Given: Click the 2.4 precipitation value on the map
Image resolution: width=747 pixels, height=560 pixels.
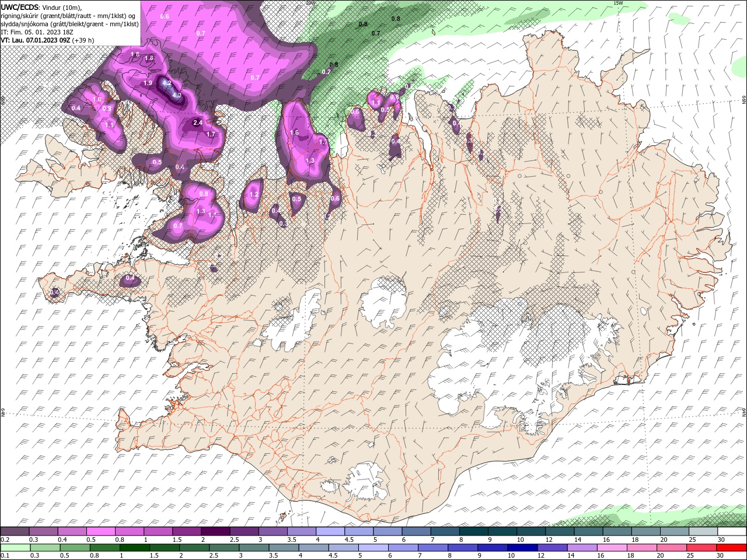Looking at the screenshot, I should coord(198,123).
